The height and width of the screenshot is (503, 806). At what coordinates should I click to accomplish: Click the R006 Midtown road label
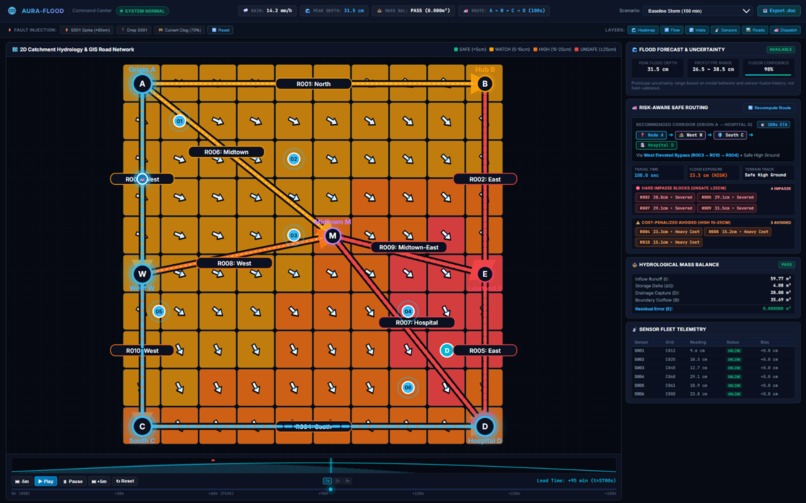tap(226, 152)
